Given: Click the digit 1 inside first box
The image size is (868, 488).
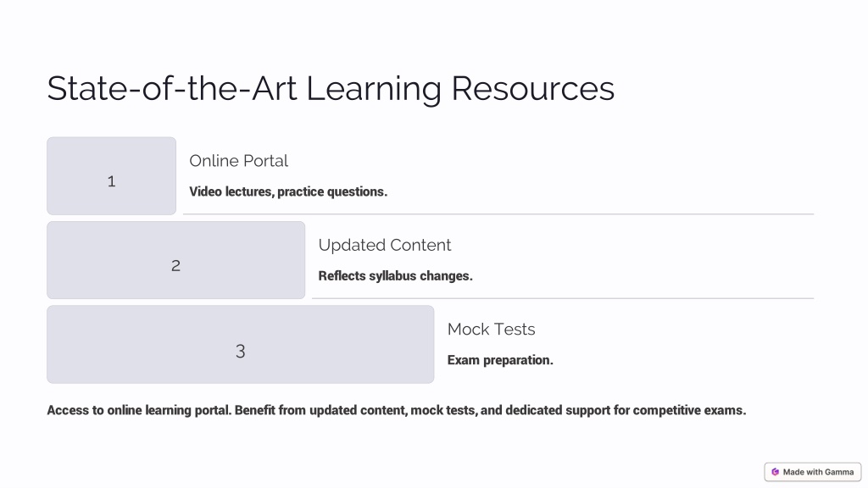Looking at the screenshot, I should point(111,181).
